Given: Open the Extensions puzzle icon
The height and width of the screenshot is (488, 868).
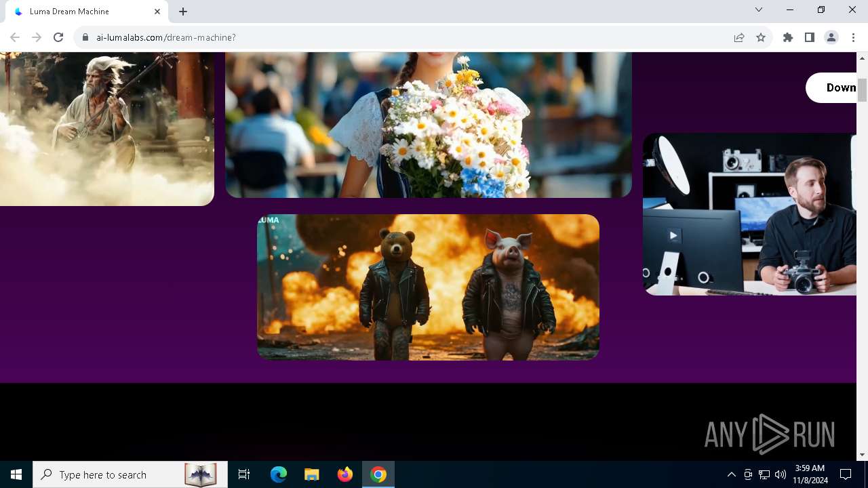Looking at the screenshot, I should (788, 37).
